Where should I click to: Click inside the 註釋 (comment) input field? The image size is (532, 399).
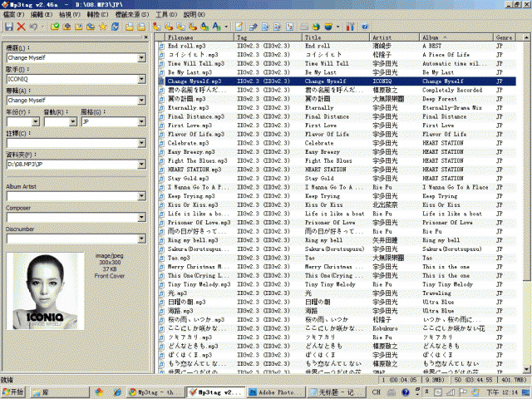pyautogui.click(x=72, y=143)
